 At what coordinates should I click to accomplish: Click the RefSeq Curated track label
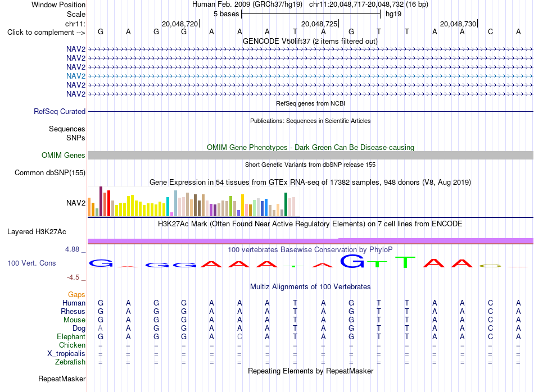(60, 111)
